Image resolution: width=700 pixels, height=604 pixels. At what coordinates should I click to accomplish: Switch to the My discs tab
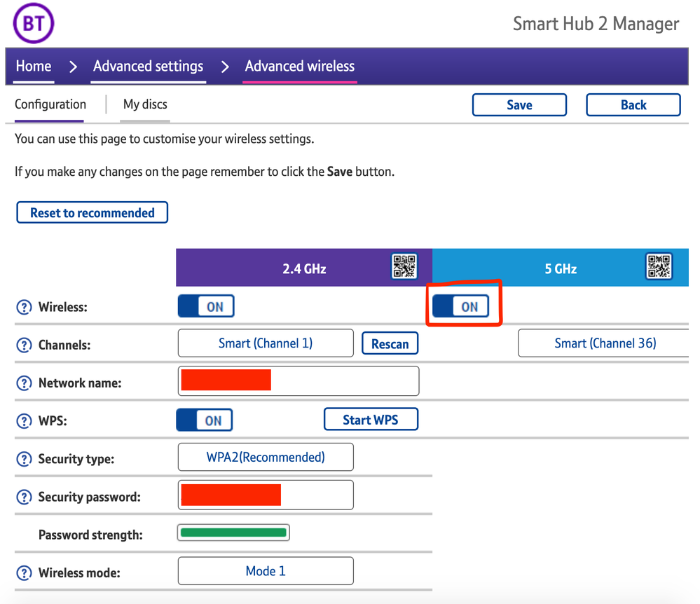[x=145, y=104]
